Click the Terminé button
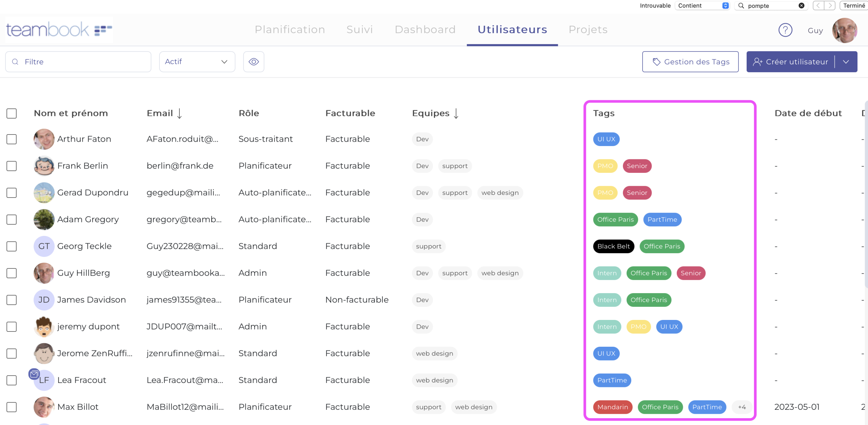Viewport: 868px width, 425px height. [853, 5]
